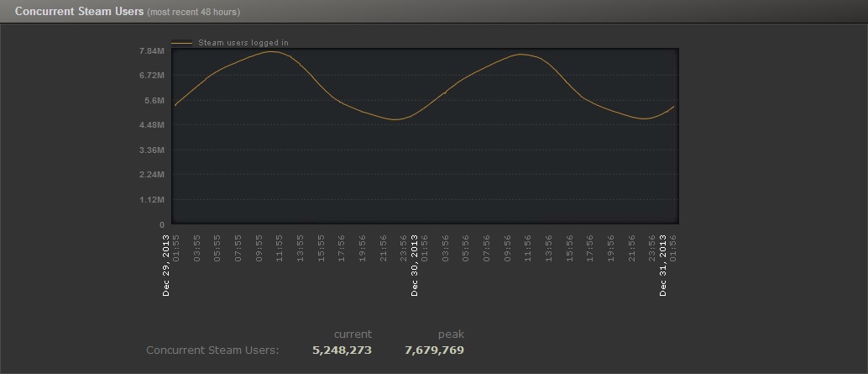The height and width of the screenshot is (374, 868).
Task: Select the current value 5,248,273
Action: click(x=342, y=350)
